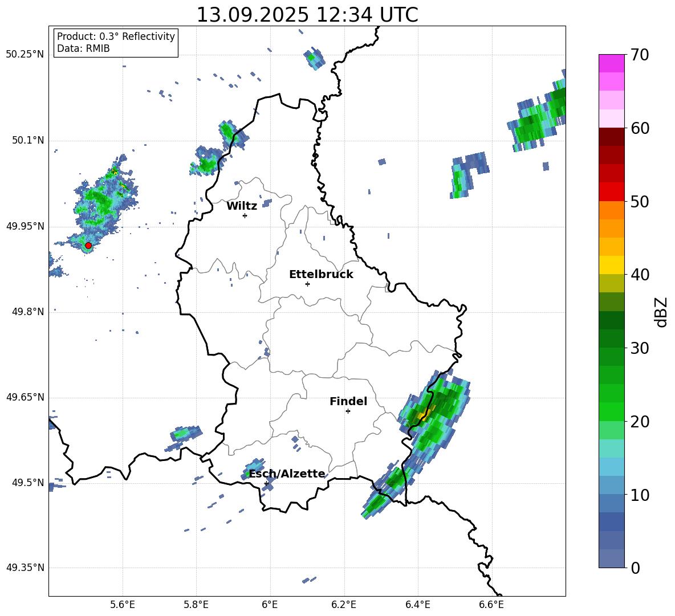Click the 50.1°N latitude label
Screen dimensions: 675x616
[28, 141]
